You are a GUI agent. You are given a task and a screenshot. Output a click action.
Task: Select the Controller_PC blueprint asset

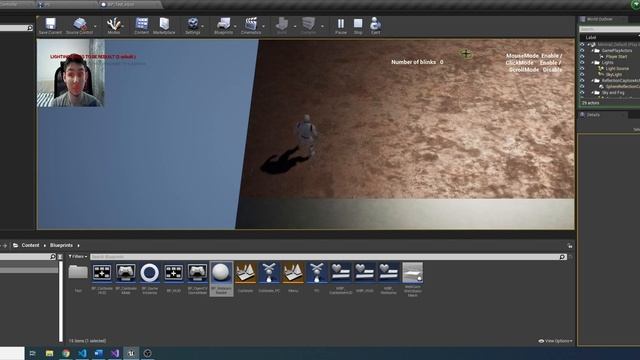coord(269,277)
